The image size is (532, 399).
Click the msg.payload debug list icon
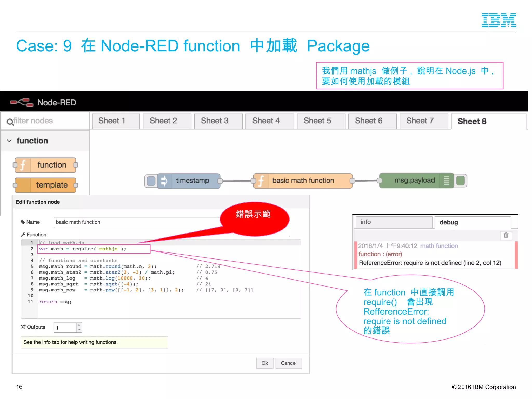pos(447,181)
